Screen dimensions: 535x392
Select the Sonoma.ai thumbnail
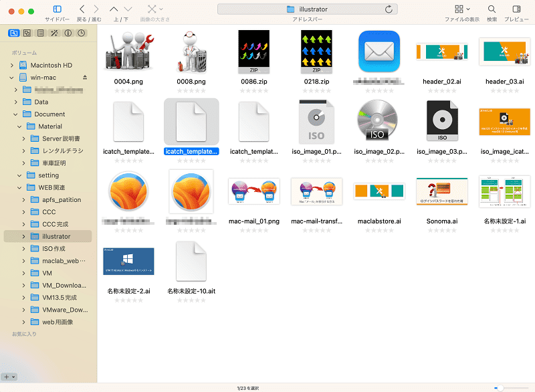442,191
